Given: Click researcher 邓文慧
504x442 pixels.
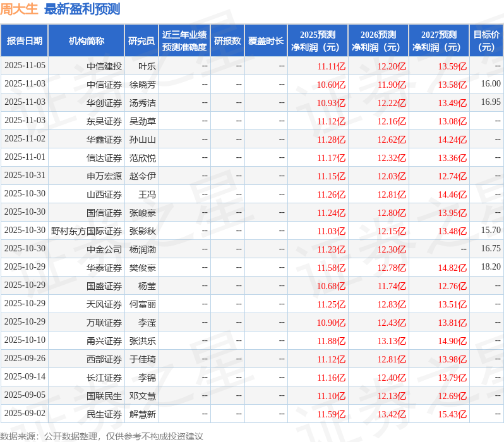Looking at the screenshot, I should (142, 396).
